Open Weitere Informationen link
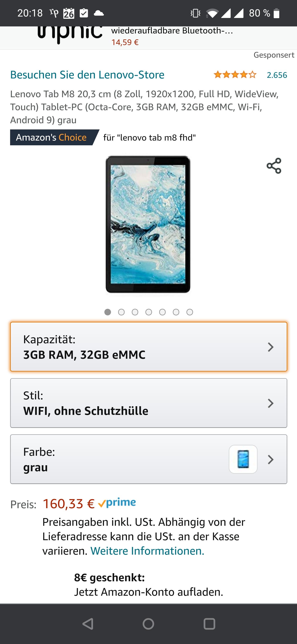 click(147, 551)
